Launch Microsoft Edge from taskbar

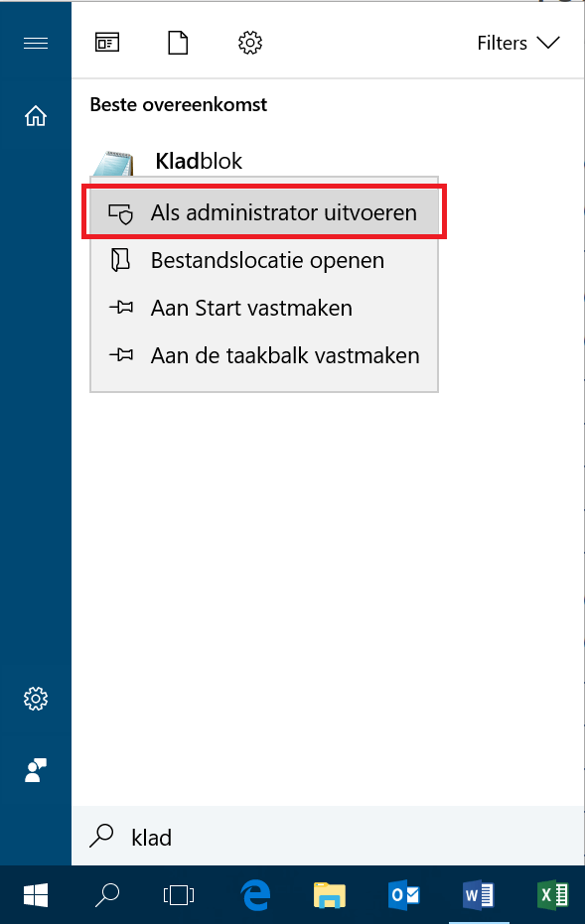tap(256, 895)
